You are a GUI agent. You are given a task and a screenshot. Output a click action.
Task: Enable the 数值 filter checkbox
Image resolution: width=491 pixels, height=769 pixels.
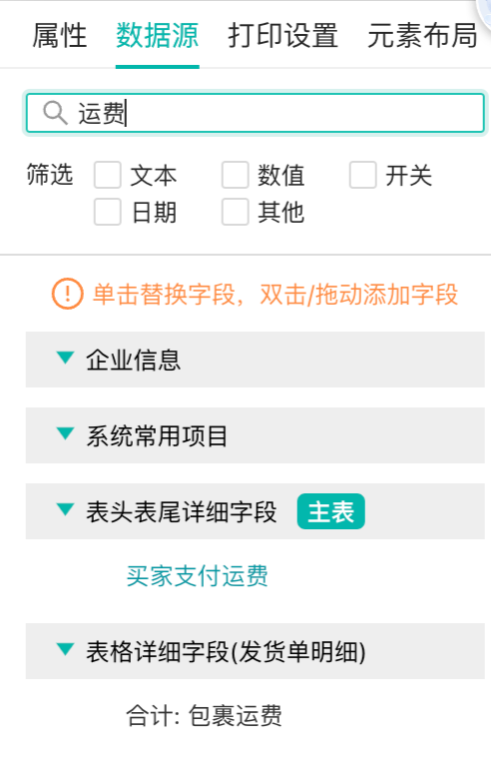pos(235,175)
